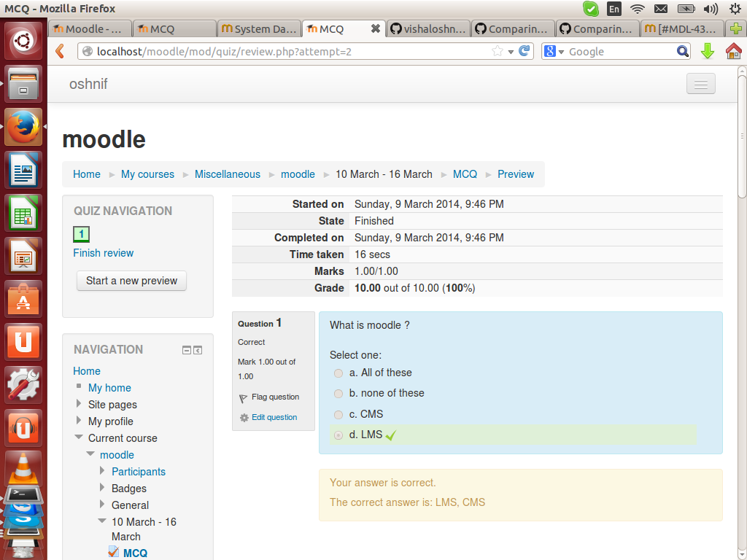This screenshot has height=560, width=747.
Task: Click Start a new preview button
Action: pyautogui.click(x=131, y=281)
